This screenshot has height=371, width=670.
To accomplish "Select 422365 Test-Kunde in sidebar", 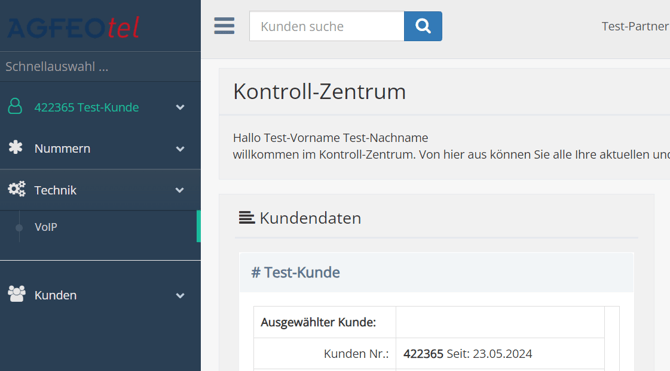I will click(x=86, y=107).
